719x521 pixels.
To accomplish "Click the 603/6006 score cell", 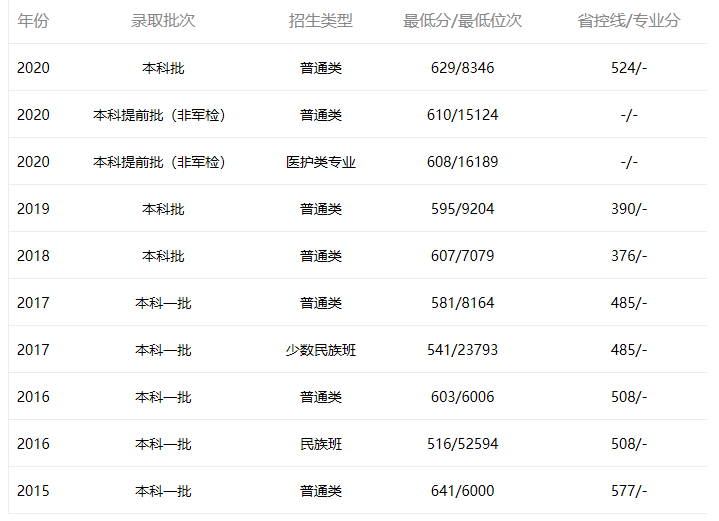I will click(x=461, y=397).
